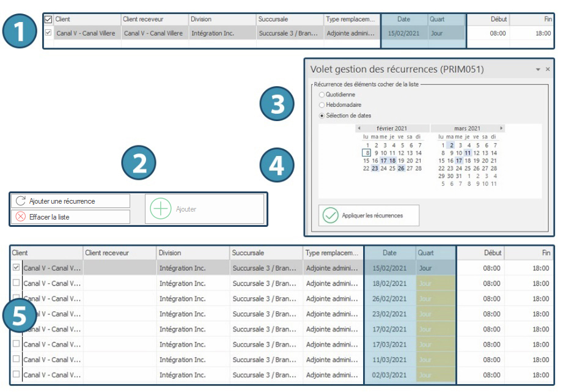563x392 pixels.
Task: Select the Hebdomadaire recurrence option
Action: point(322,105)
